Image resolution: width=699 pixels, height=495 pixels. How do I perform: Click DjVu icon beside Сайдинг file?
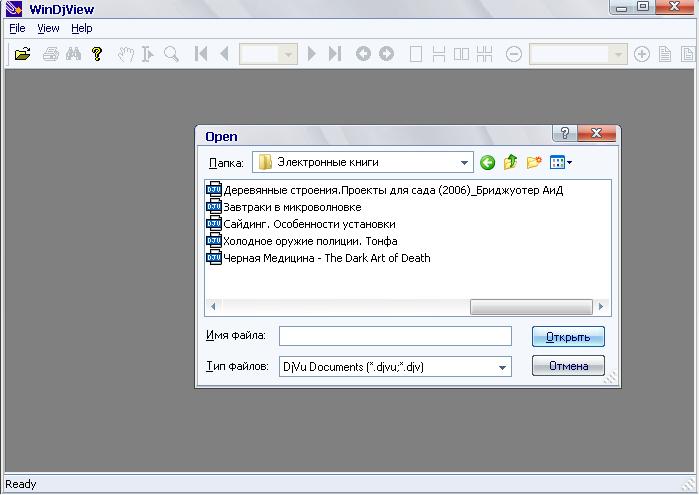214,224
